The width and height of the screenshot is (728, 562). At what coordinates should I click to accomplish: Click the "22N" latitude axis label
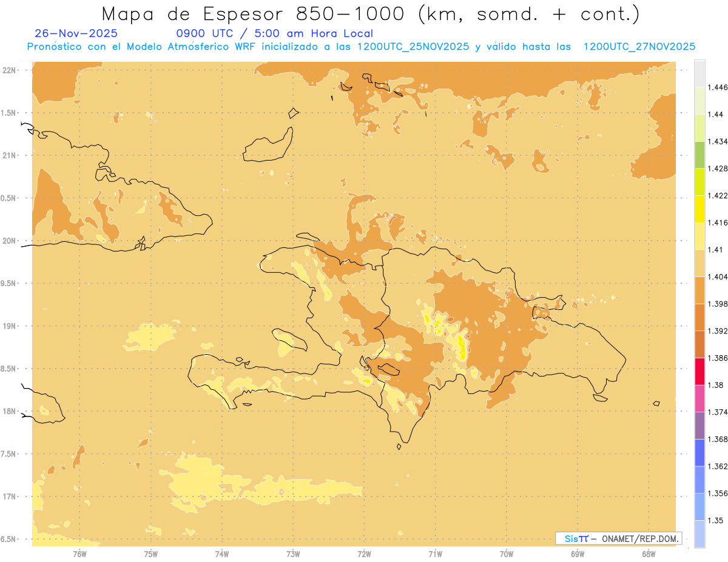tap(8, 70)
